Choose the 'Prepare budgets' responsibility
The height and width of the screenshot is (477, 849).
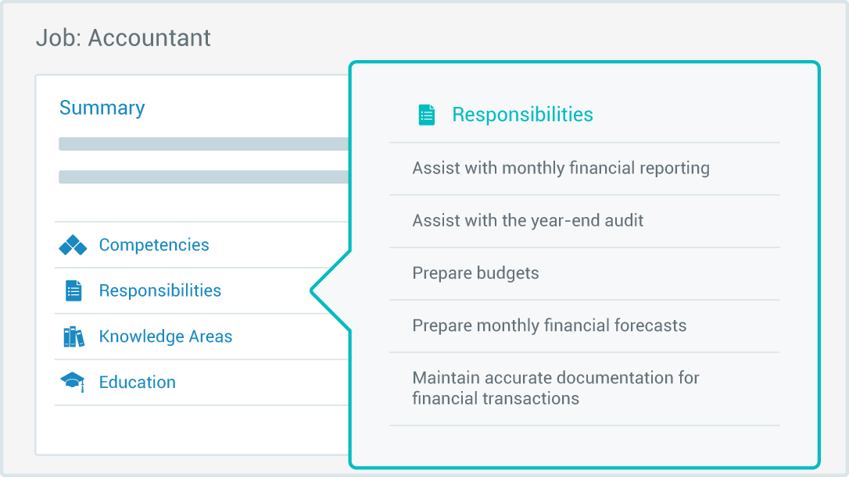475,273
